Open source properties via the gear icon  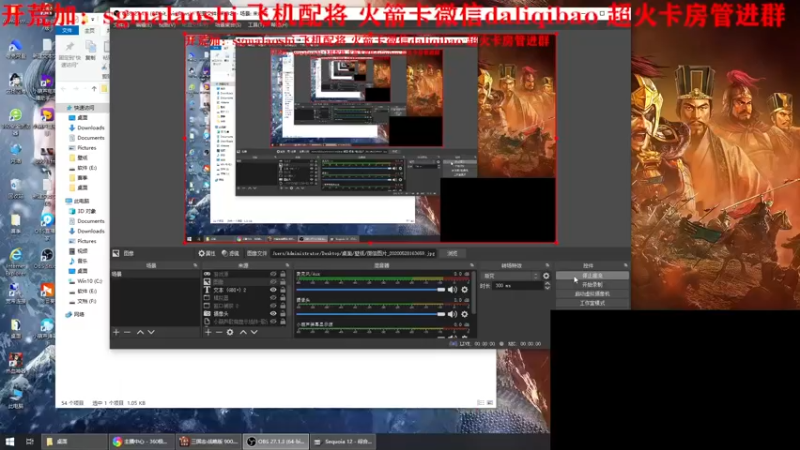(x=230, y=332)
